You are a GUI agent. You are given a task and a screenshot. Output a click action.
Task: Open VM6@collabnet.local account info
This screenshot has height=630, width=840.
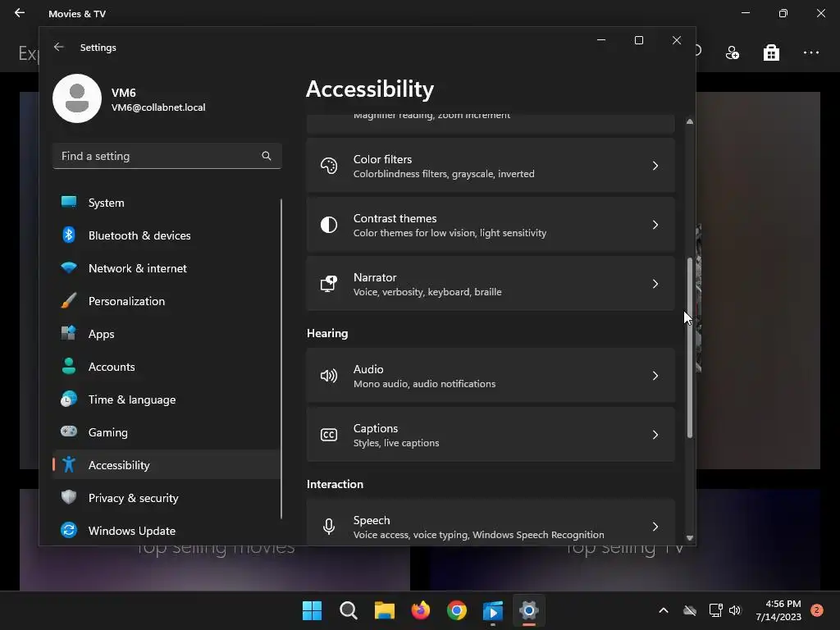click(158, 107)
